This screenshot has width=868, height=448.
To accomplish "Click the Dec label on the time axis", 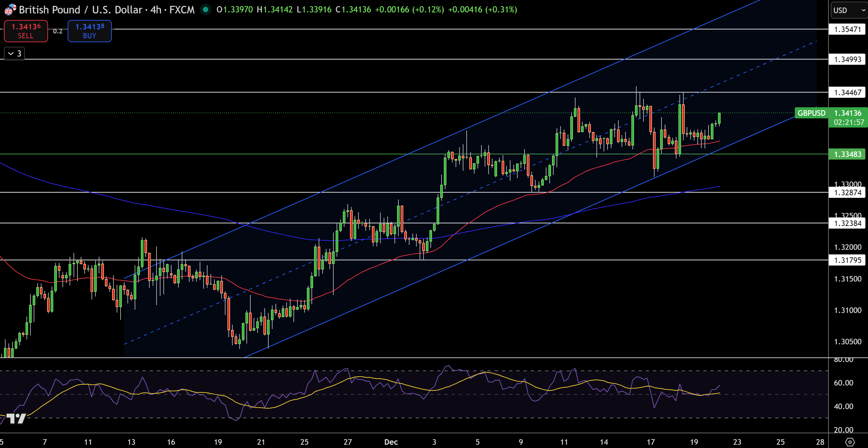I will (391, 442).
